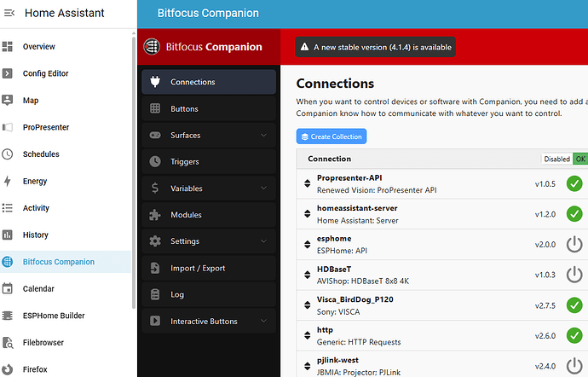Click the Buttons grid icon
588x377 pixels.
155,108
